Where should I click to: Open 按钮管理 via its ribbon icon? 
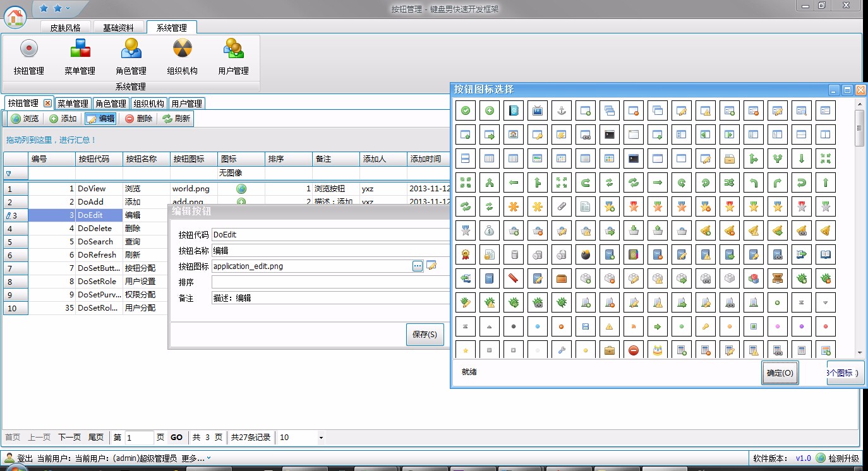coord(28,56)
